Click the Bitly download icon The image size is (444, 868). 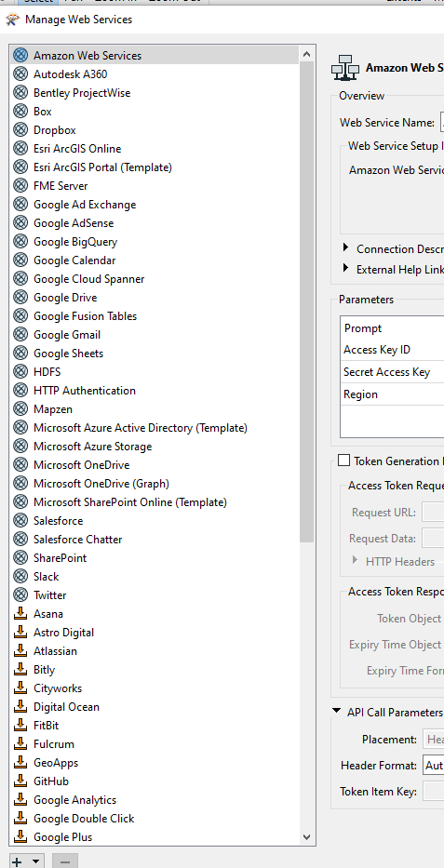click(x=20, y=669)
